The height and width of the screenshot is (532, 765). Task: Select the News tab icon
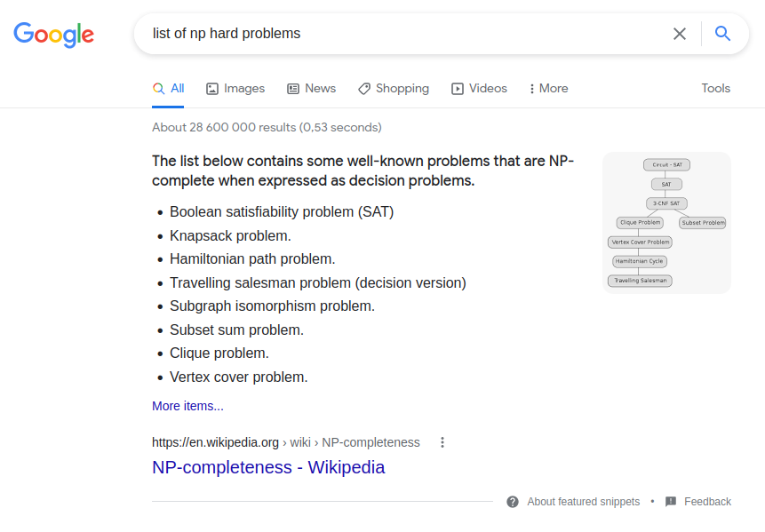pos(292,89)
